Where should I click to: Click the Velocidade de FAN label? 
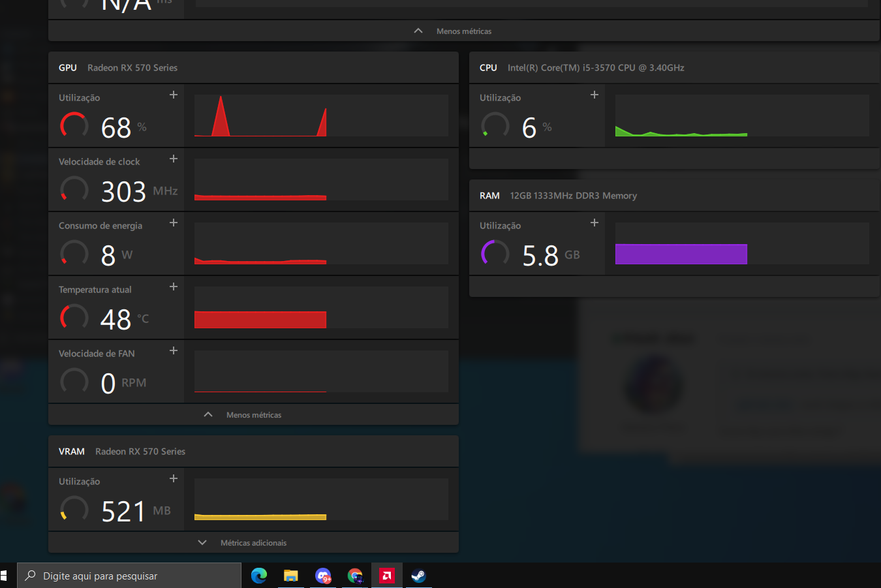tap(97, 354)
